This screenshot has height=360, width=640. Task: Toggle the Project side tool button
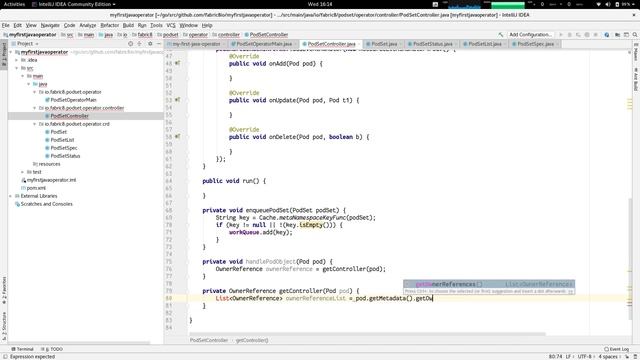click(4, 54)
